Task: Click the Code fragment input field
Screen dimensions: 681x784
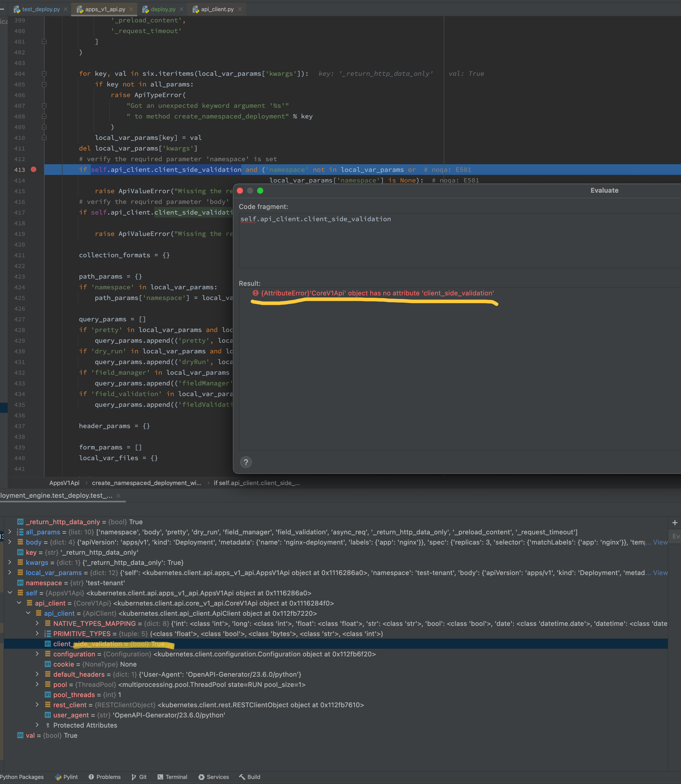Action: (x=460, y=241)
